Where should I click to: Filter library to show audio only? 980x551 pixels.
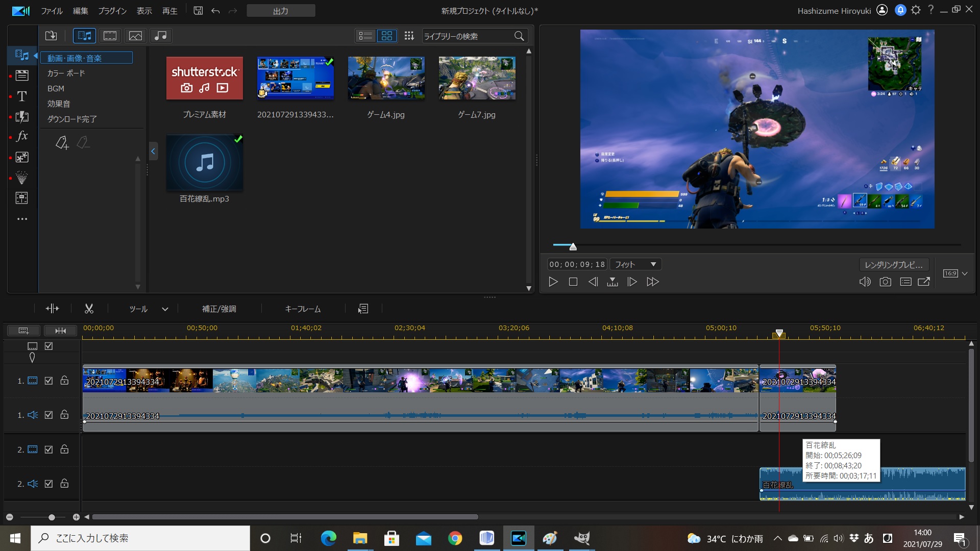[161, 36]
